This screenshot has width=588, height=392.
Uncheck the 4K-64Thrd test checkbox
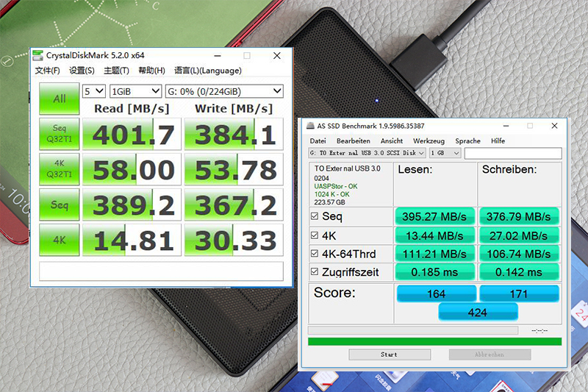point(315,253)
